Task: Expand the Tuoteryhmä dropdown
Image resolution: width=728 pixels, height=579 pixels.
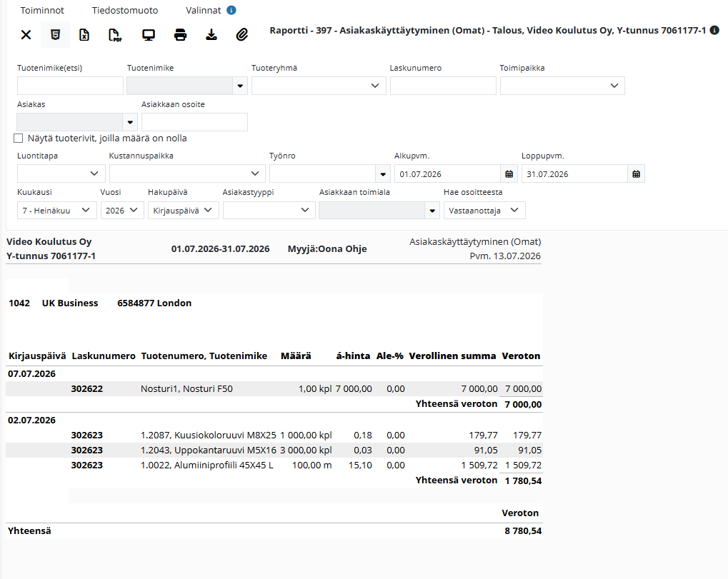Action: [319, 86]
